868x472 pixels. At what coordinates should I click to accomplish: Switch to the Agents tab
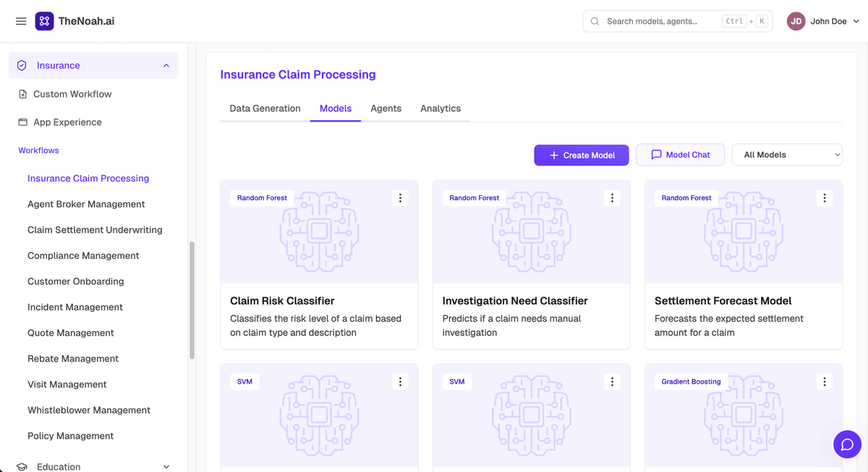pos(386,108)
